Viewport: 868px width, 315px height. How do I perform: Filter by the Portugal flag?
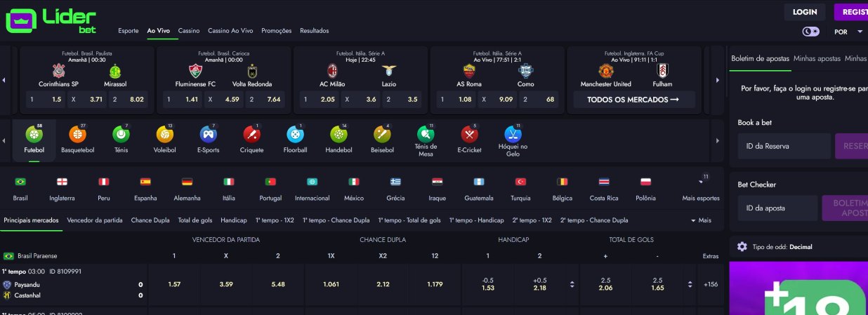click(270, 181)
